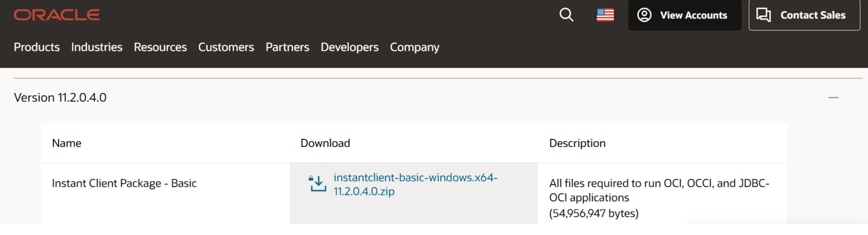Click the (54,956,947 bytes) size text
The image size is (868, 235).
594,213
